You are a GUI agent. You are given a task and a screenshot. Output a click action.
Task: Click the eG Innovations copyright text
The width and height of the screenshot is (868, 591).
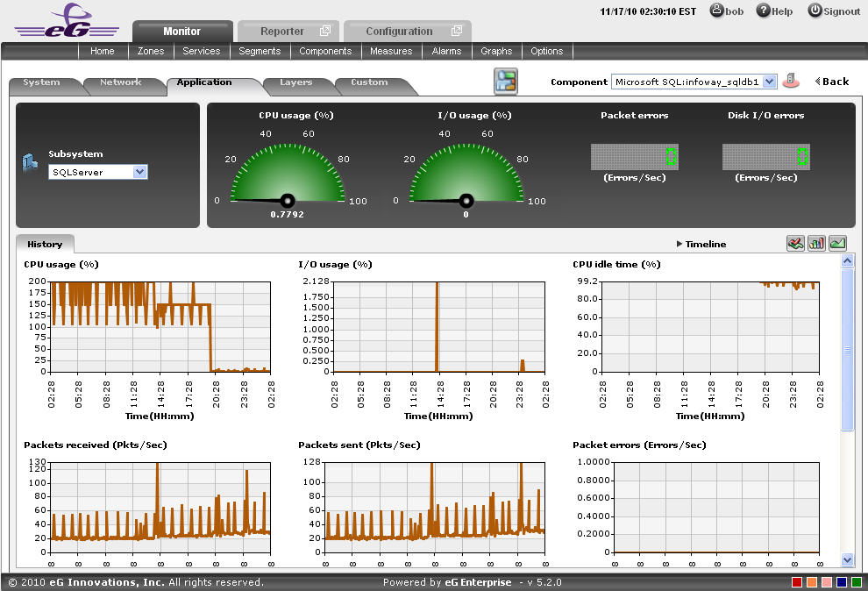point(136,582)
